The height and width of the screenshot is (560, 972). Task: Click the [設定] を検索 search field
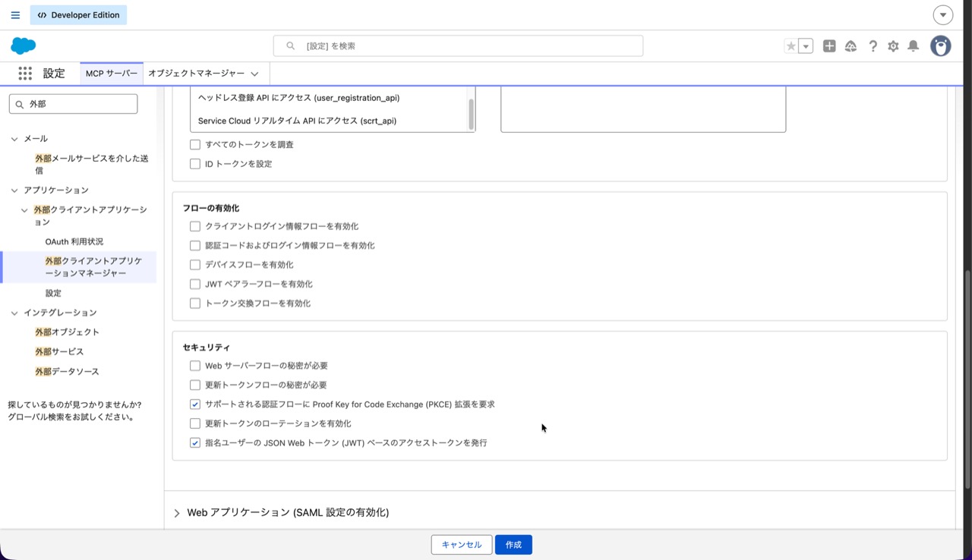[x=458, y=46]
